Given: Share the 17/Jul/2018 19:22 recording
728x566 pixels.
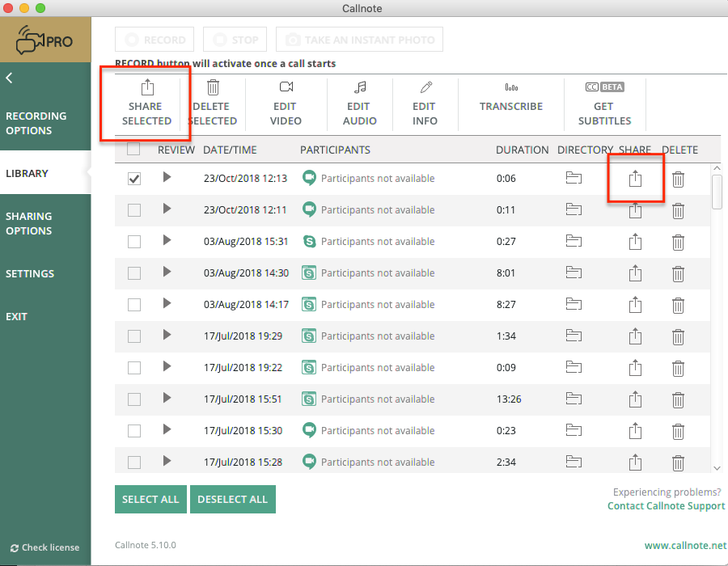Looking at the screenshot, I should pos(635,368).
